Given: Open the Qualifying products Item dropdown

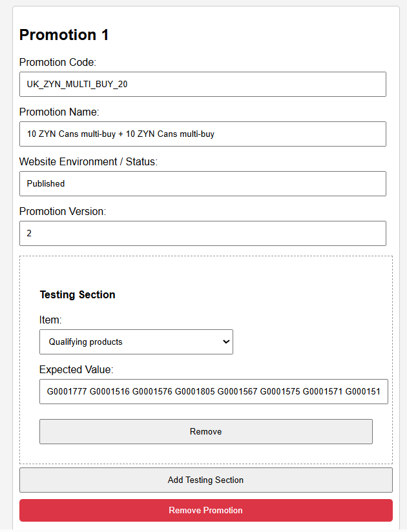Looking at the screenshot, I should [x=136, y=342].
